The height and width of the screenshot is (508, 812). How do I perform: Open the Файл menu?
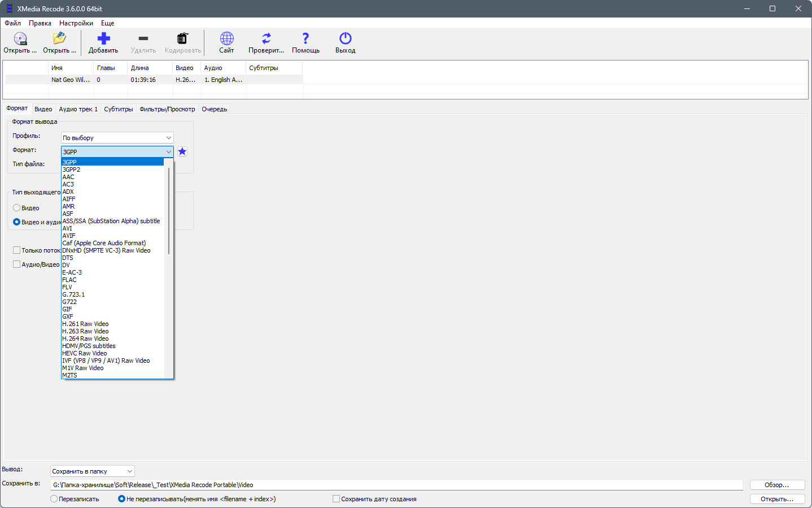point(13,23)
